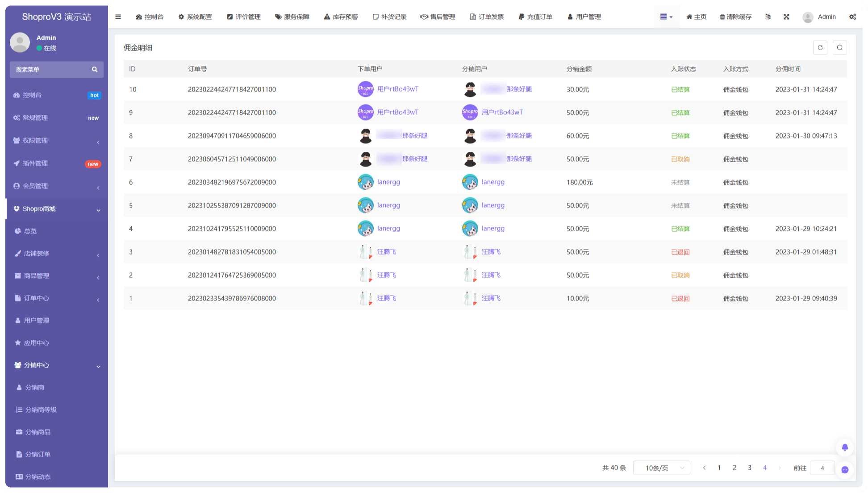Screen dimensions: 868x493
Task: Click the notification bell floating icon
Action: pos(845,447)
